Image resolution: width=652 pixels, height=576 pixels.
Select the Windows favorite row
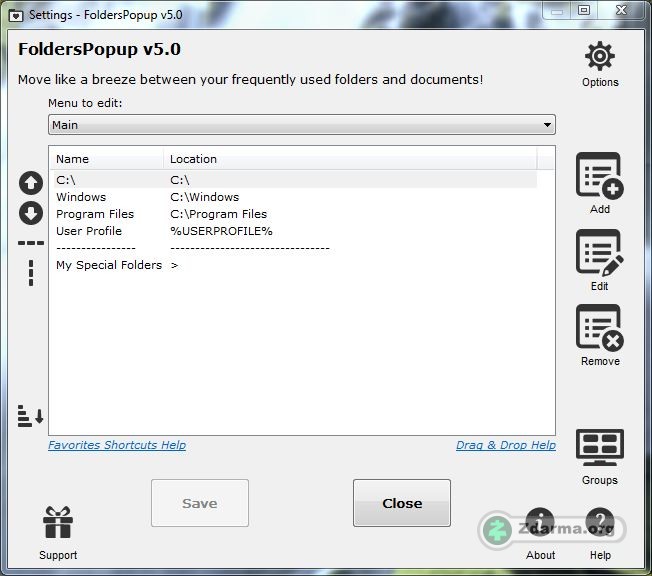pyautogui.click(x=294, y=197)
